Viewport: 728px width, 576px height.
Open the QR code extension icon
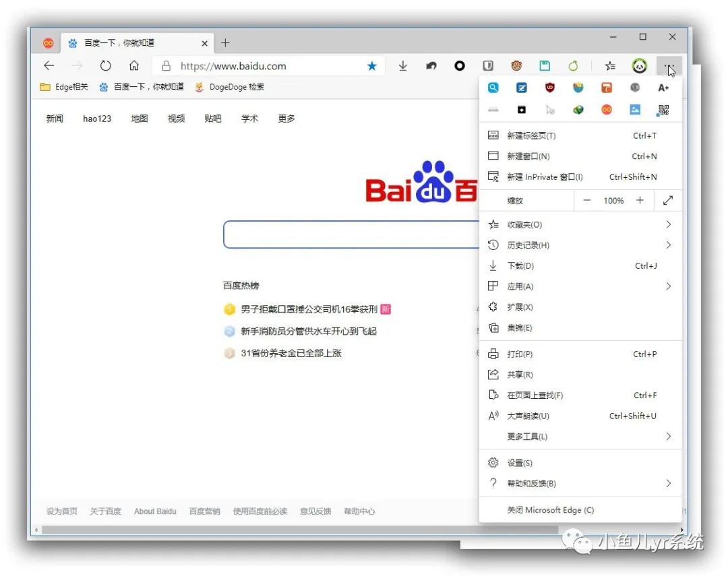[663, 110]
